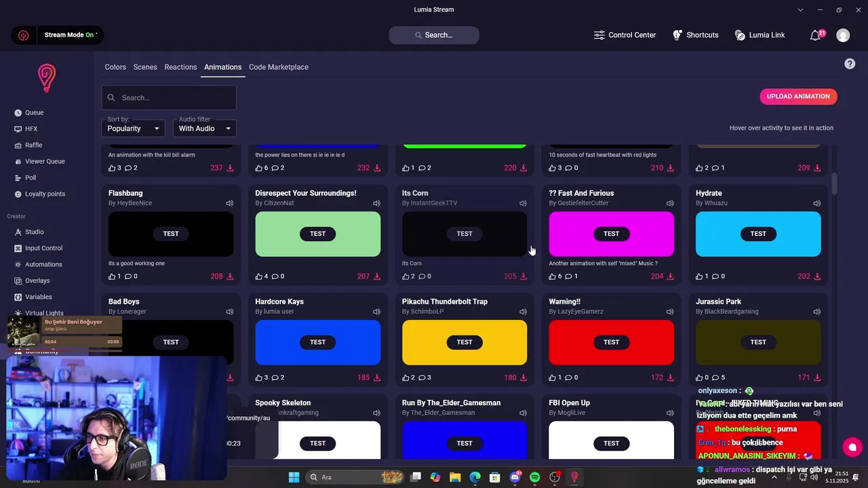Open Lumia Stream taskbar icon

(x=574, y=477)
